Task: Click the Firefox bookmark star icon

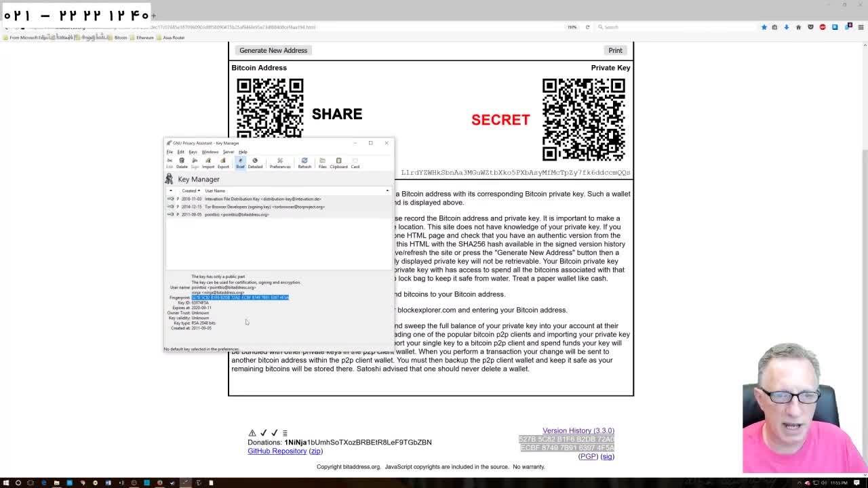Action: pyautogui.click(x=764, y=27)
